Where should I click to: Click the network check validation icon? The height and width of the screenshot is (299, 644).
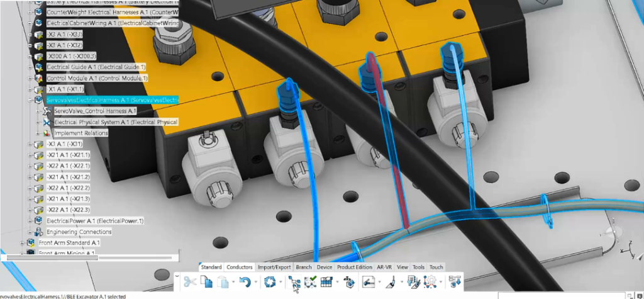[310, 281]
